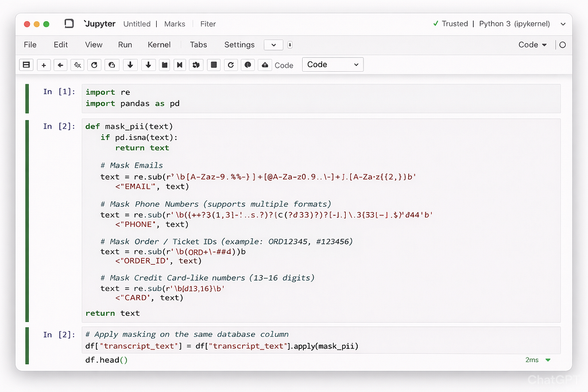Click the left arrow toolbar button
The width and height of the screenshot is (588, 392).
coord(60,65)
